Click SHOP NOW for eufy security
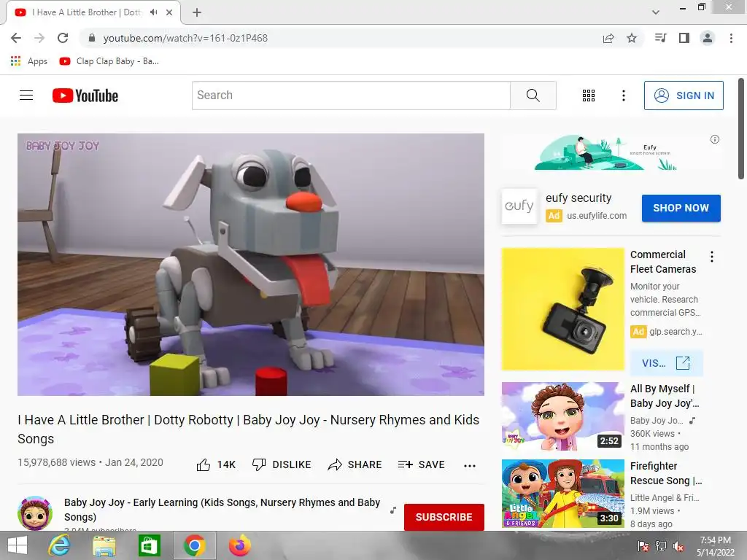The height and width of the screenshot is (560, 747). (x=681, y=208)
